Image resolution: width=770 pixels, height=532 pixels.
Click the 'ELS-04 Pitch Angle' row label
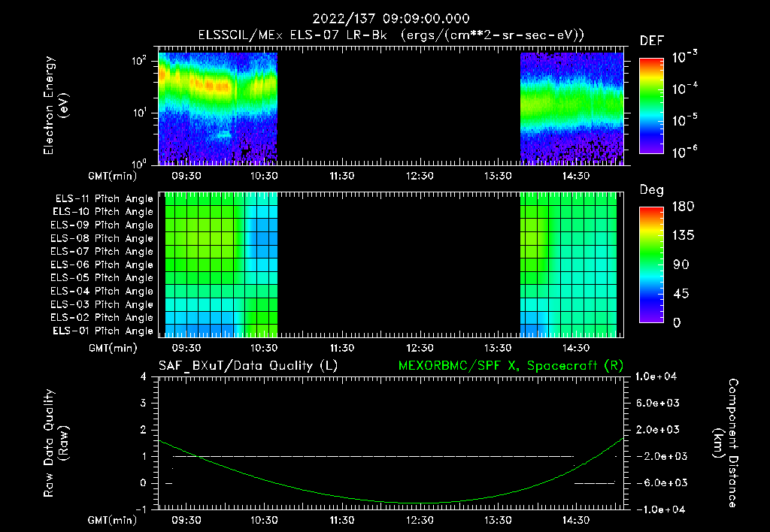coord(102,291)
